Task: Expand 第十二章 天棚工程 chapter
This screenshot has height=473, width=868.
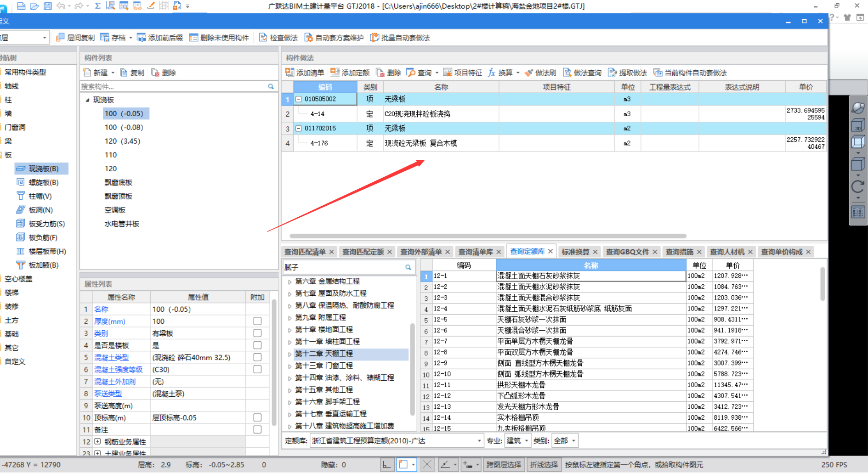Action: [289, 354]
